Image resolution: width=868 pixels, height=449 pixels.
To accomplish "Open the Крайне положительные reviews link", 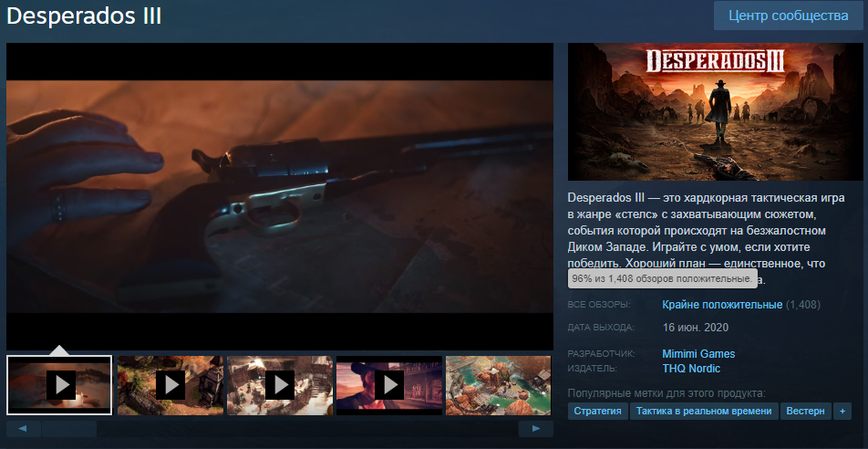I will [722, 304].
